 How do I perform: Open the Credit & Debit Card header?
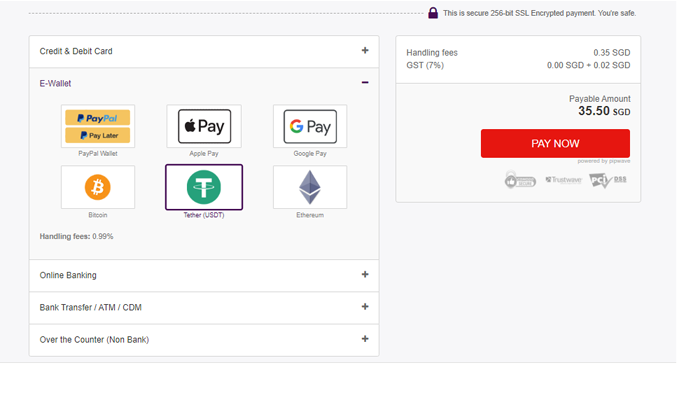coord(75,51)
